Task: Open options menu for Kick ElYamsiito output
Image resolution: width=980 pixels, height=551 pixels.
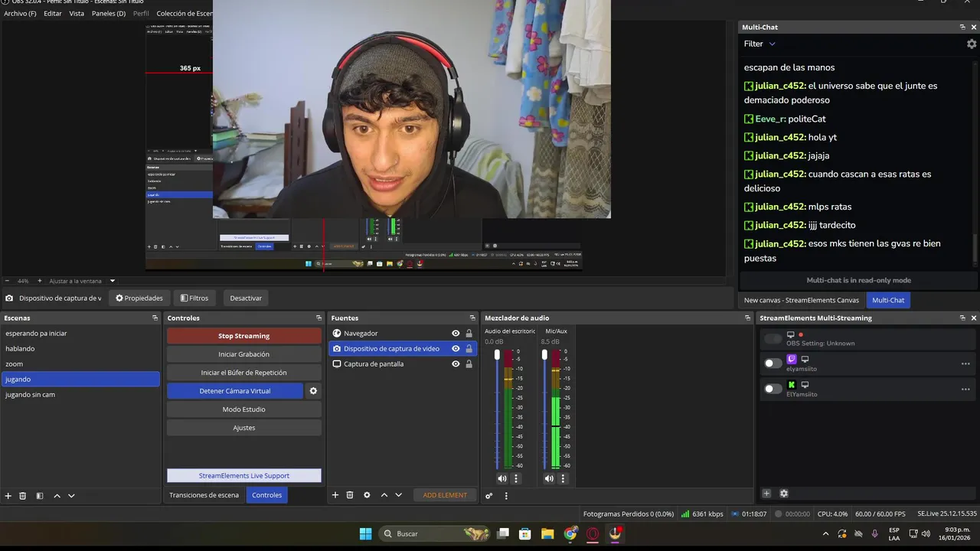Action: 965,389
